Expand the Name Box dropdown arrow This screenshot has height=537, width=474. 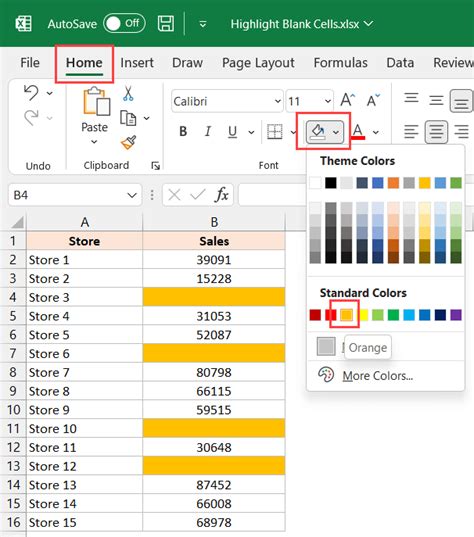[x=132, y=195]
